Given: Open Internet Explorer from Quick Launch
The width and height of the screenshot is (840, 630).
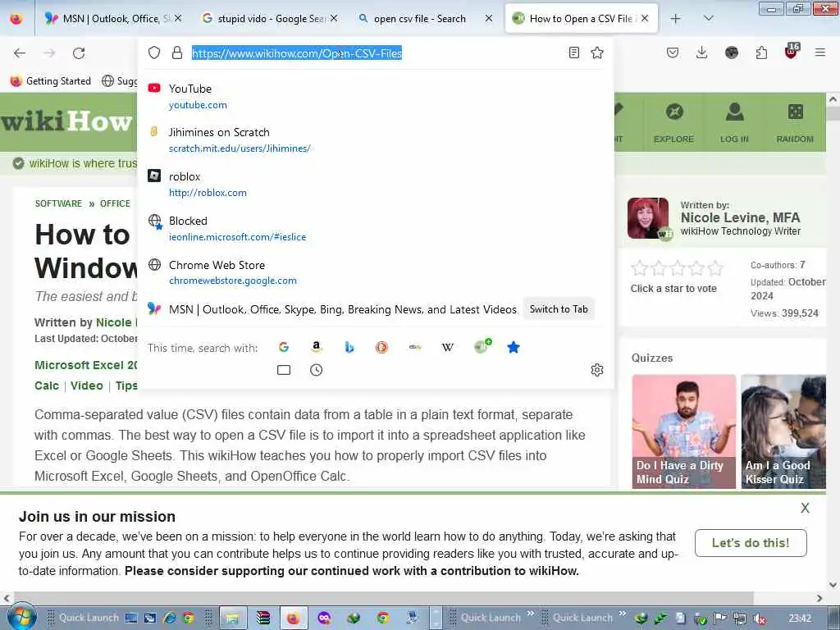Looking at the screenshot, I should tap(170, 619).
